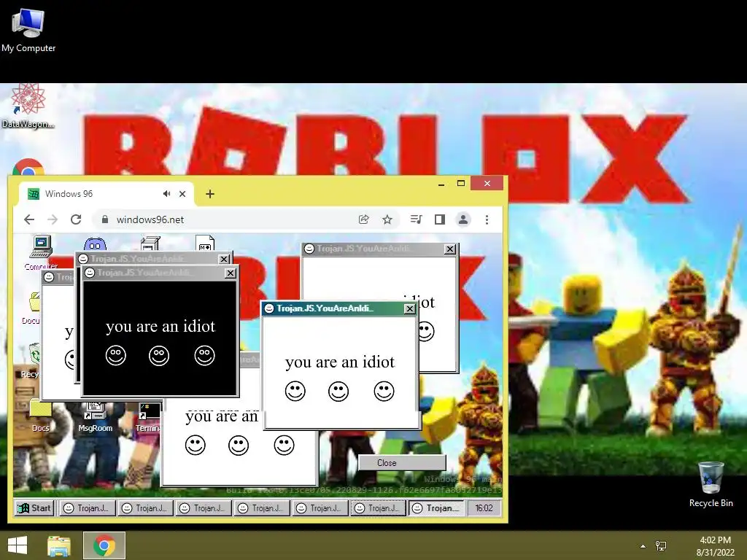Click 'you are an idiot' text in black popup

[160, 327]
